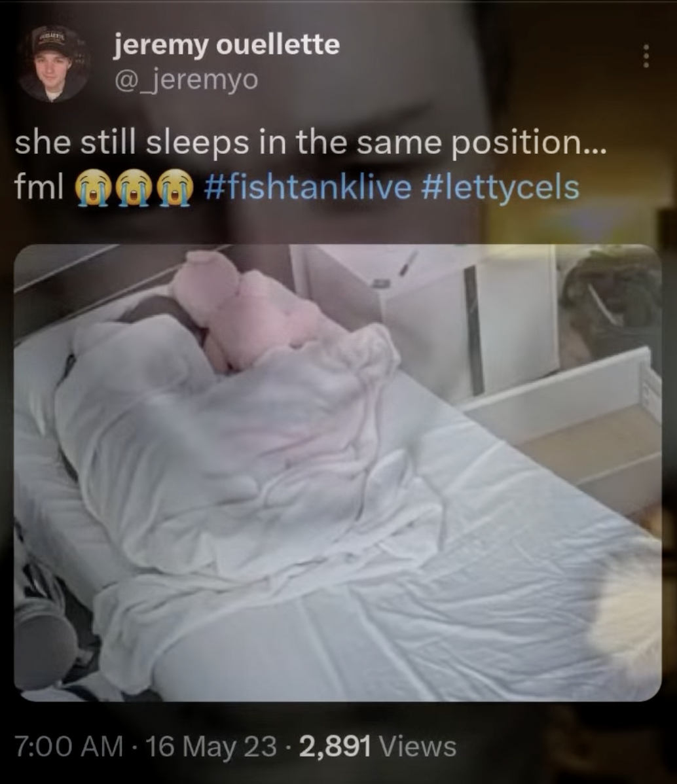Visit the @_jeremyo handle link
This screenshot has width=677, height=784.
click(186, 79)
